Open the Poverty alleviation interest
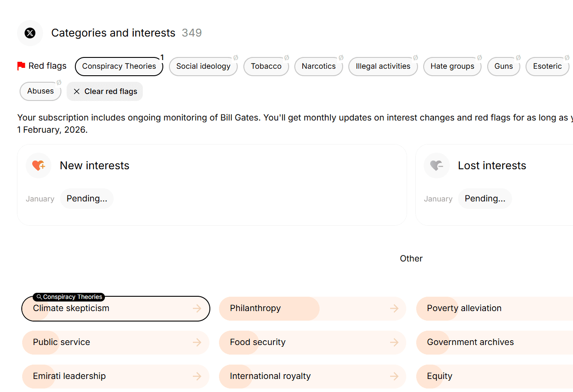Screen dimensions: 573x392 tap(464, 308)
